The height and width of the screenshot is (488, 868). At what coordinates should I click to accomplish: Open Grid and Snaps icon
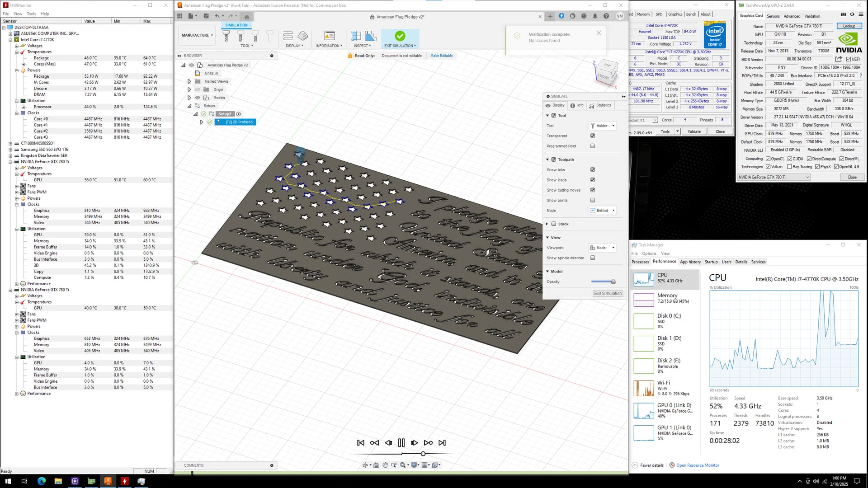coord(425,465)
